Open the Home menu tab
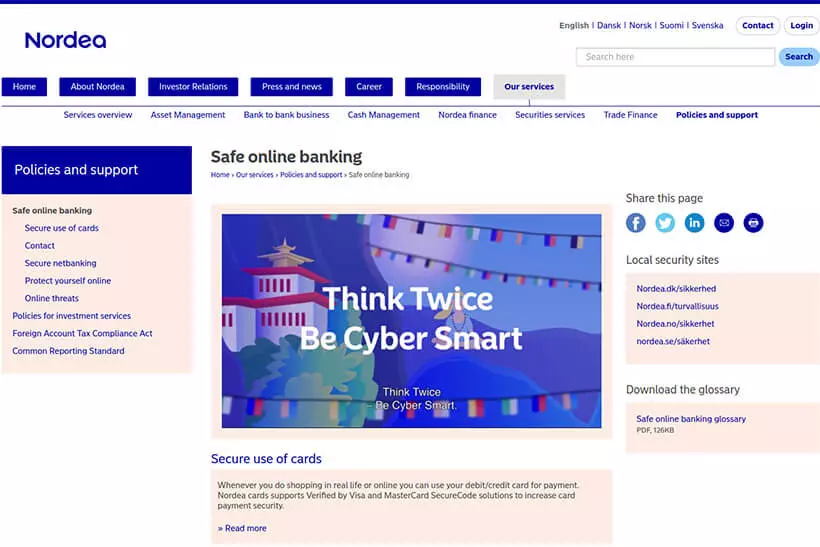Screen dimensions: 820x547 [x=24, y=87]
